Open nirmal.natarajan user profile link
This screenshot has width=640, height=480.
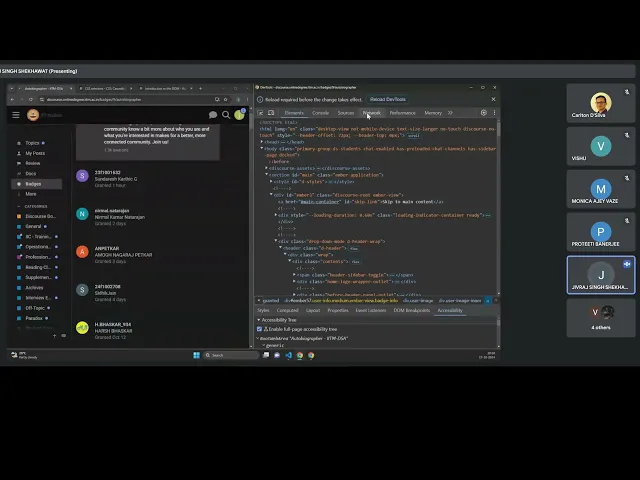click(112, 211)
